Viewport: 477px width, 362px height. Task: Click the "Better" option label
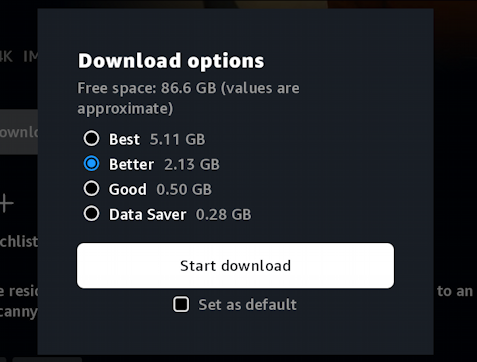point(131,164)
